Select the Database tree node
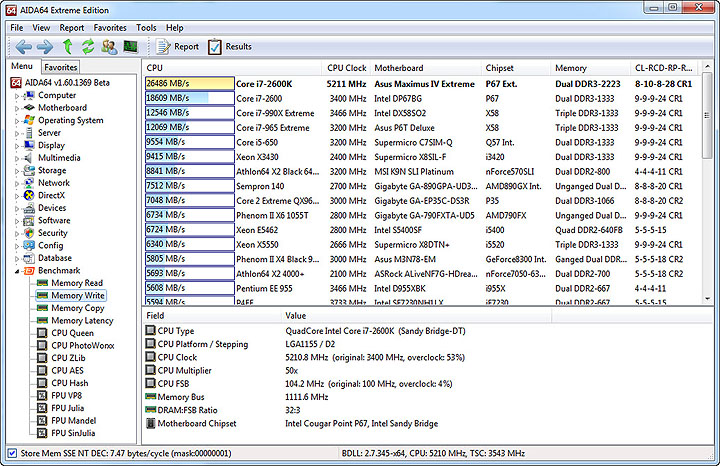The height and width of the screenshot is (466, 720). [x=55, y=258]
